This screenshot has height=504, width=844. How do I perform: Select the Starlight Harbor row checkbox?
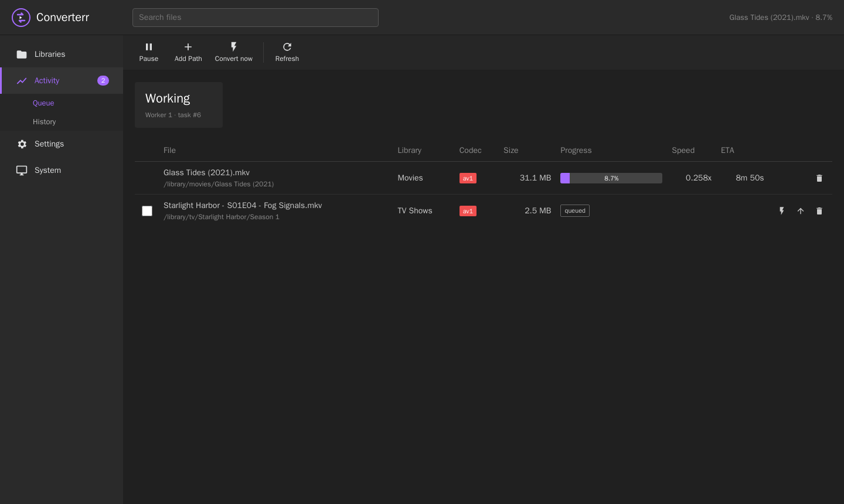[147, 211]
